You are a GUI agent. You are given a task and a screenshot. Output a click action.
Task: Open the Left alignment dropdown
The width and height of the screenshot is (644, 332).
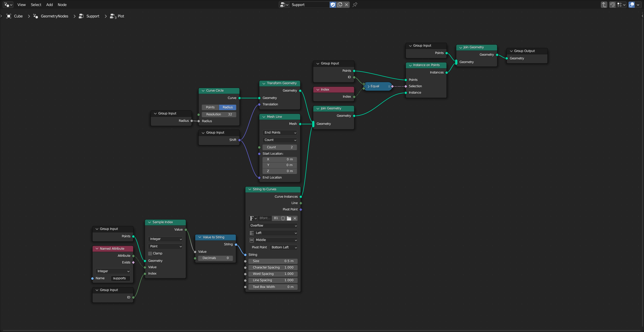(x=273, y=233)
